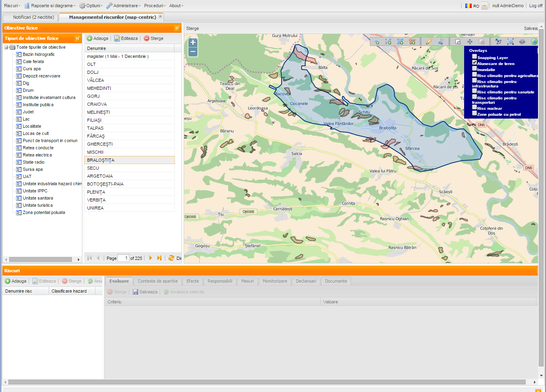Click the overlapping squares resize tool

[510, 42]
